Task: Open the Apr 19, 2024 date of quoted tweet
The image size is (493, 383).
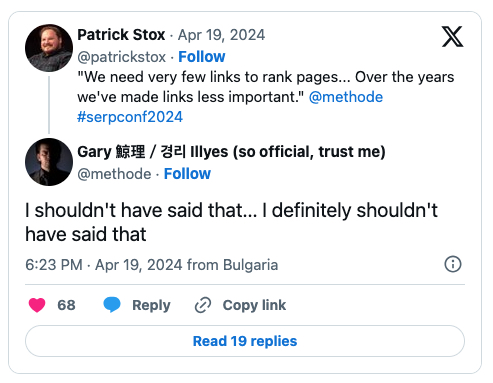Action: pyautogui.click(x=221, y=35)
